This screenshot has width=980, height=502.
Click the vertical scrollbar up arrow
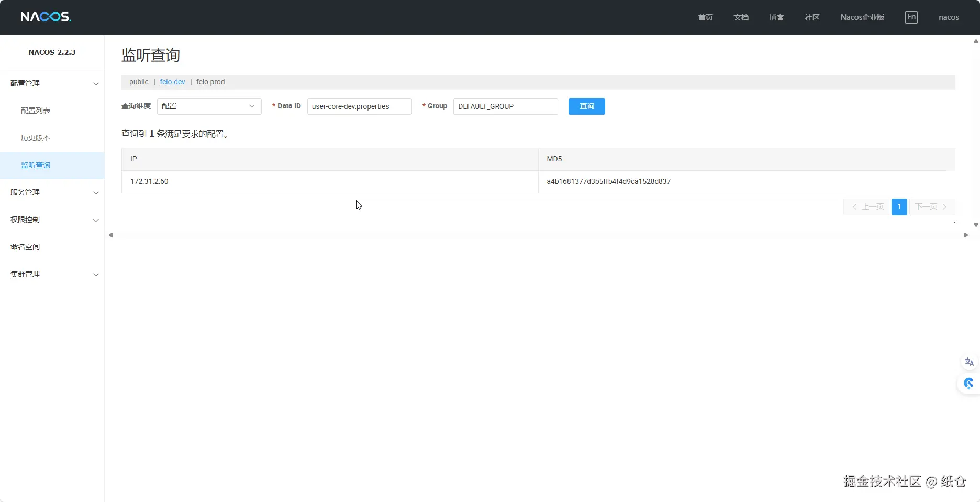click(x=976, y=41)
